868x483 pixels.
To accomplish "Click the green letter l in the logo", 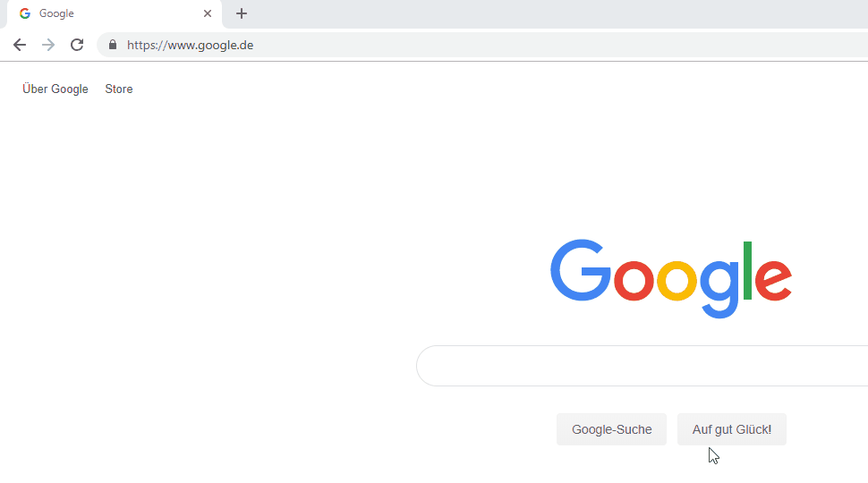I will click(x=747, y=270).
